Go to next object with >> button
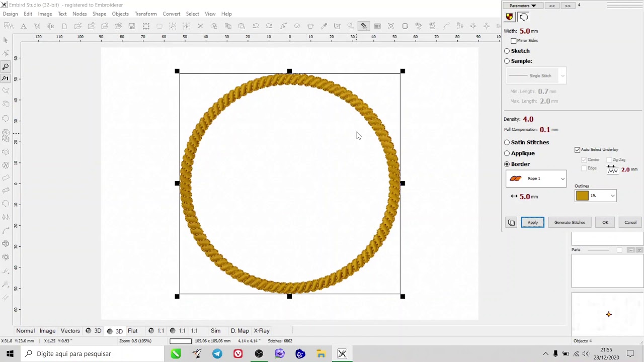The width and height of the screenshot is (644, 362). [568, 6]
